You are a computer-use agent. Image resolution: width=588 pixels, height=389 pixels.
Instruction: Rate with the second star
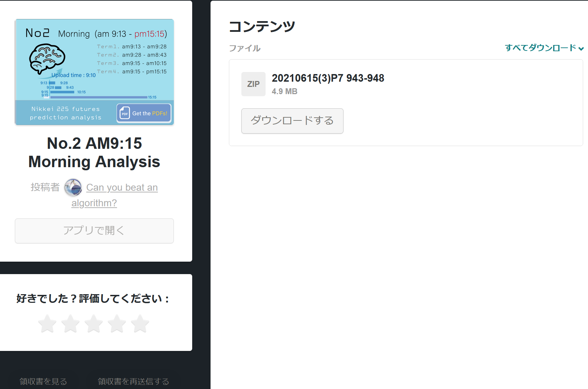click(x=71, y=324)
